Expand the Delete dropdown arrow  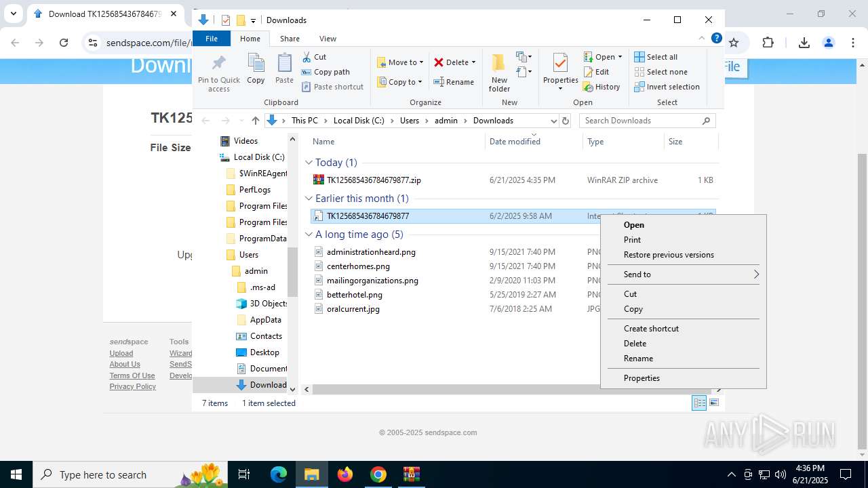point(473,62)
